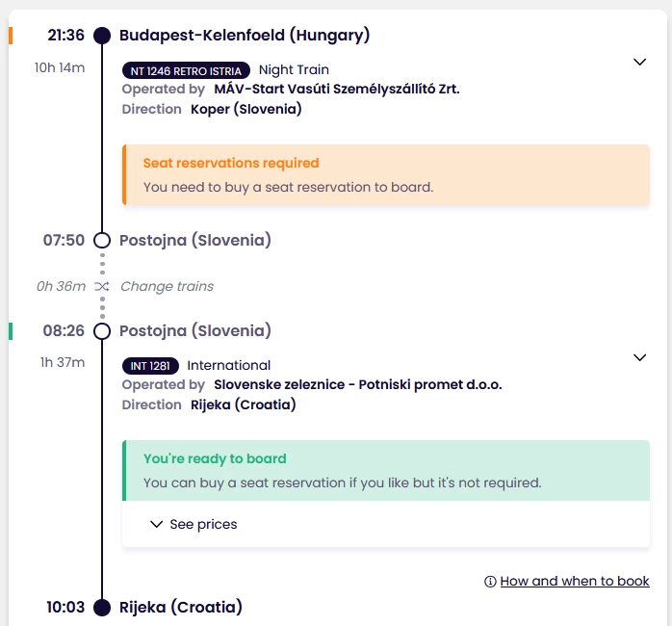
Task: Expand the night train segment details chevron
Action: [639, 62]
